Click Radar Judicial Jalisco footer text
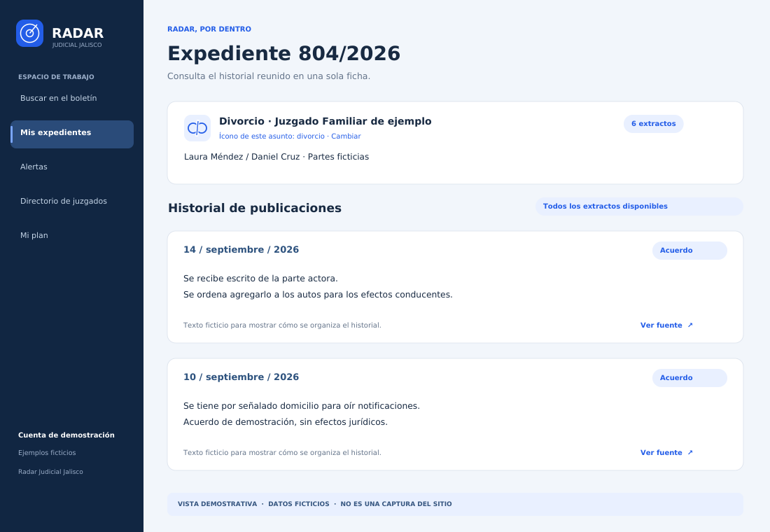The image size is (770, 532). pos(50,472)
